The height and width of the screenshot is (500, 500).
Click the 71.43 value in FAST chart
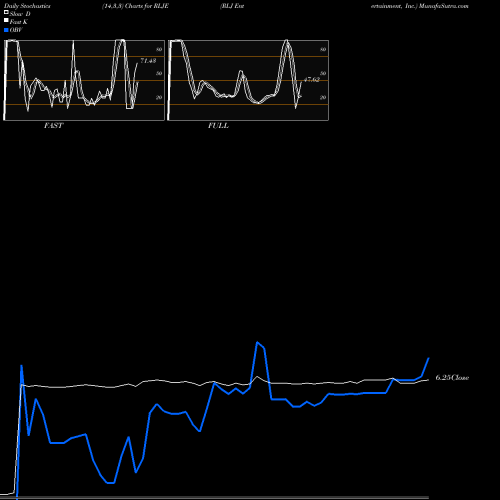(148, 61)
